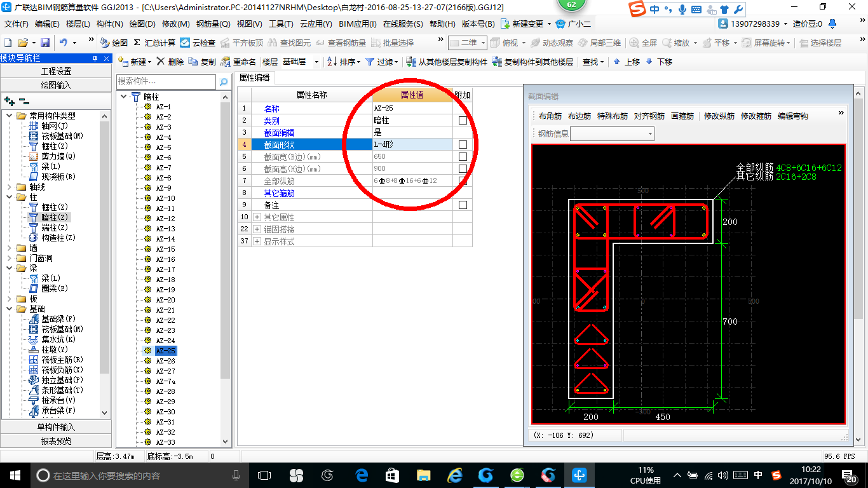Switch to 绘图 drawing mode

point(114,43)
